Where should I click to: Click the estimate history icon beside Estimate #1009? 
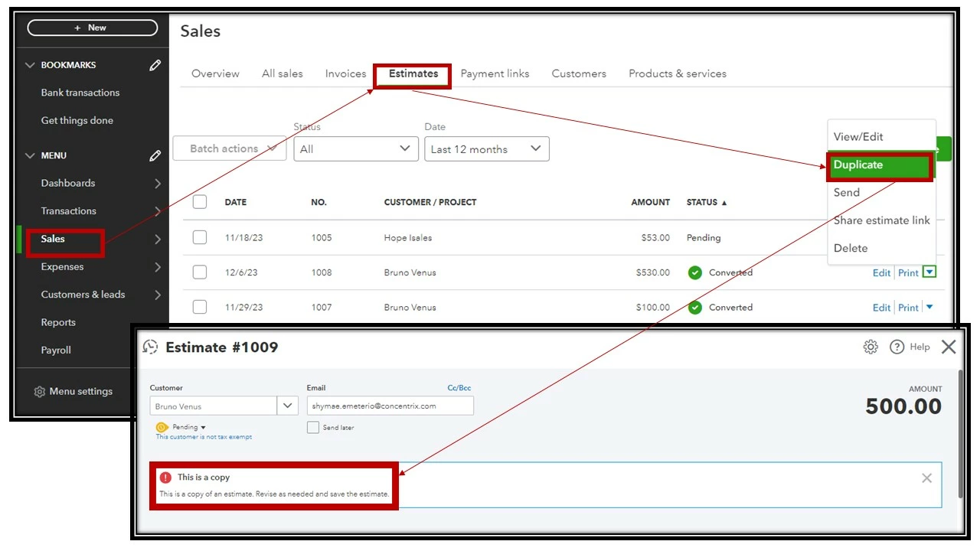click(151, 347)
